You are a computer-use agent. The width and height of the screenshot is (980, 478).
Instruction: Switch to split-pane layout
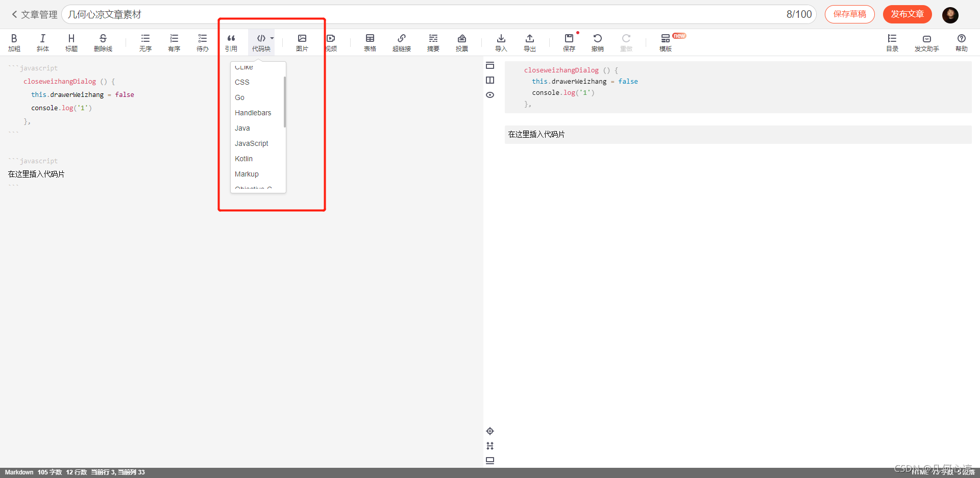tap(490, 80)
